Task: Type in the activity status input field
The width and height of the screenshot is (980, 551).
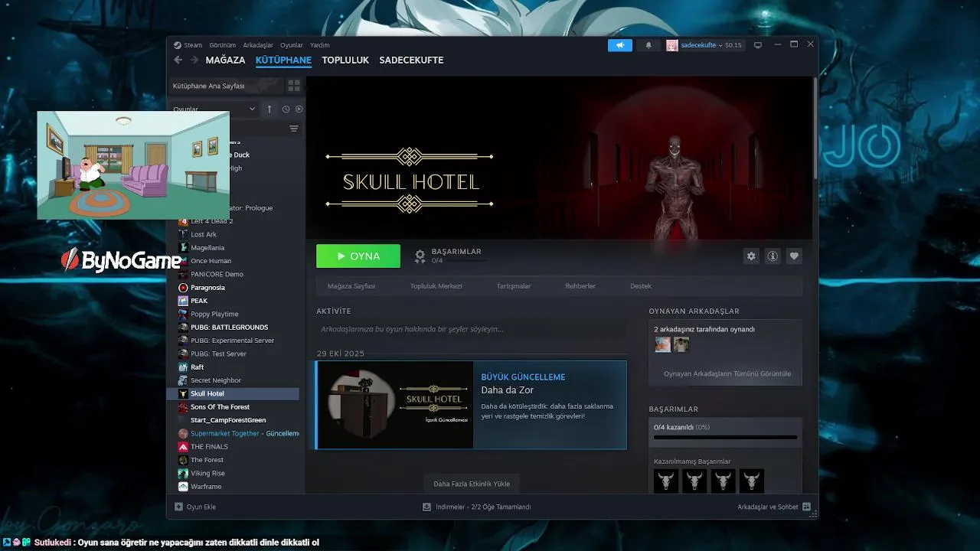Action: (471, 329)
